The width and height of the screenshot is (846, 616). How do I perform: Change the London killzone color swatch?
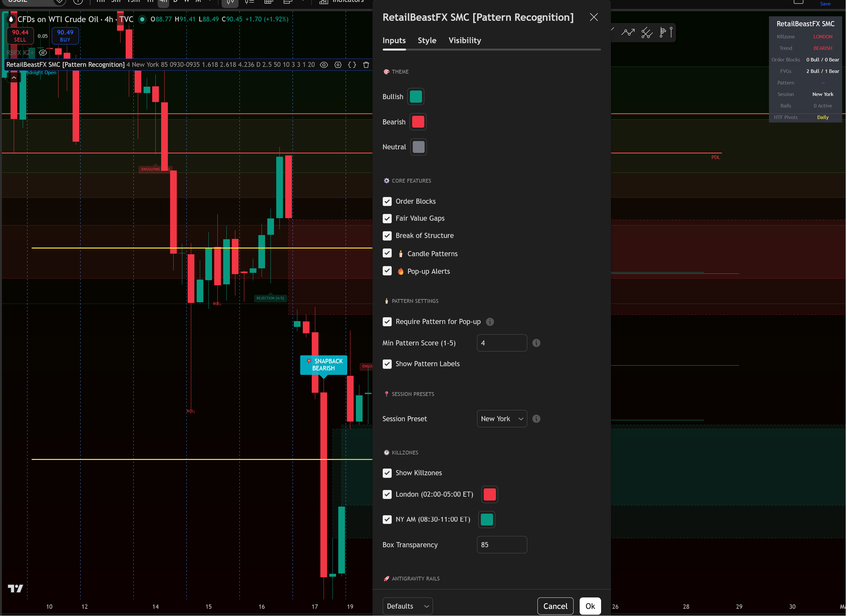coord(490,494)
